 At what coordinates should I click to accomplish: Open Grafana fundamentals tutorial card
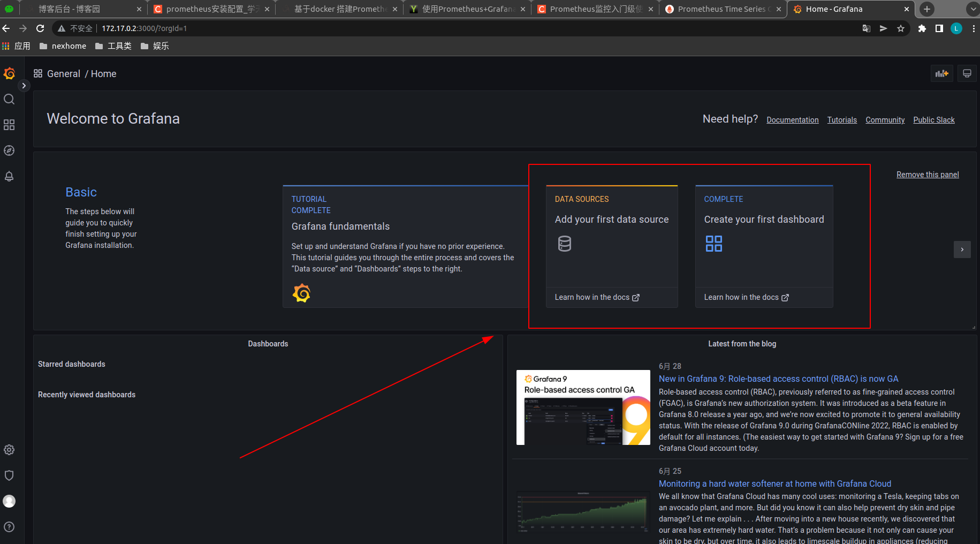pos(405,246)
